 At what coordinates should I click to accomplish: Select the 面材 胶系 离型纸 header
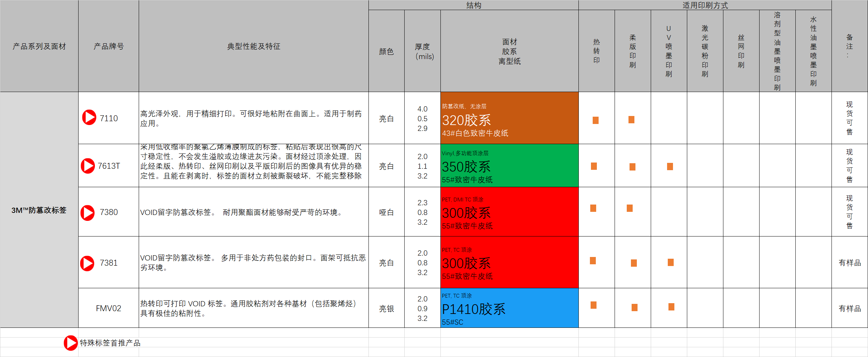point(509,51)
